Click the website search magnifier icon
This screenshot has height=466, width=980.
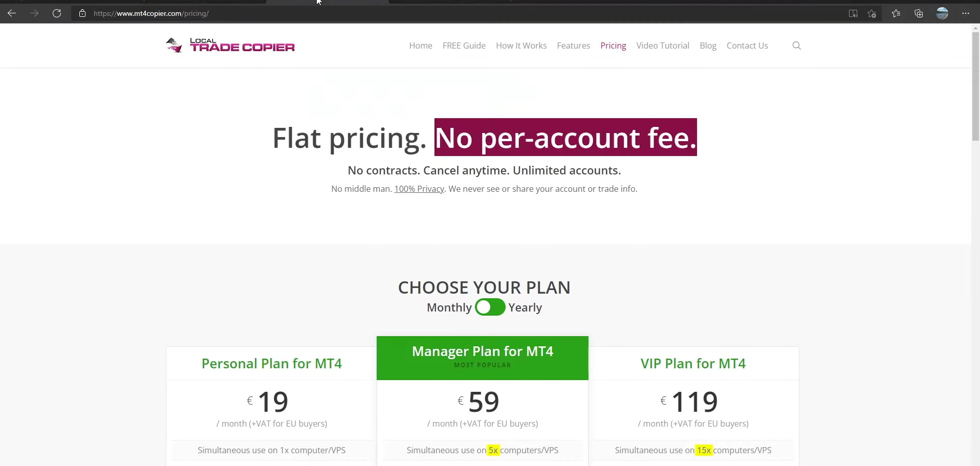tap(796, 46)
